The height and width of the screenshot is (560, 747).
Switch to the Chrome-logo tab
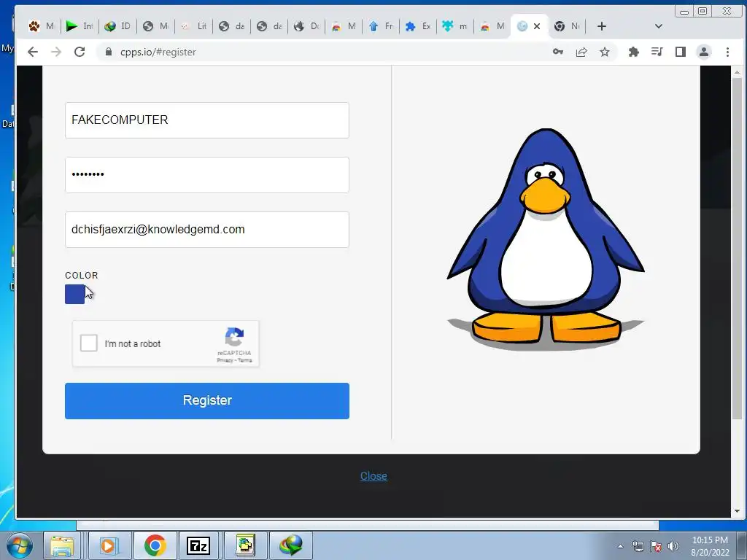tap(567, 26)
